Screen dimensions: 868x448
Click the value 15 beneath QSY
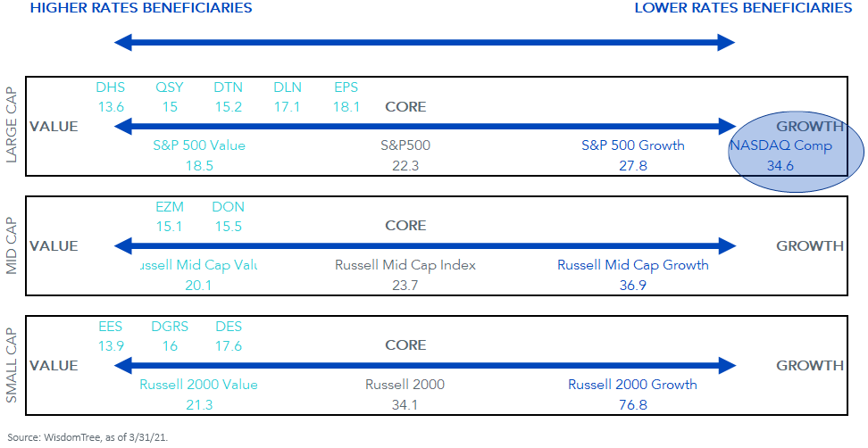point(170,107)
